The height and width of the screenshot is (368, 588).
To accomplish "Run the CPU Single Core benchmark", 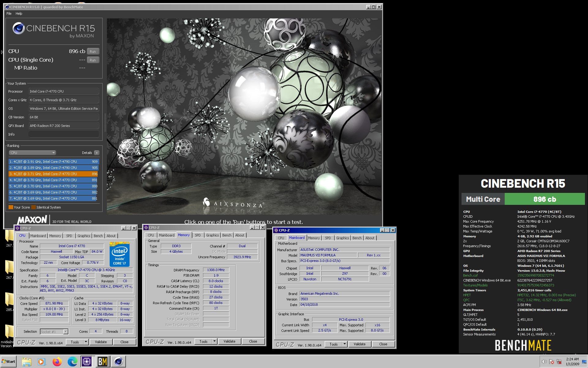I will (x=93, y=60).
